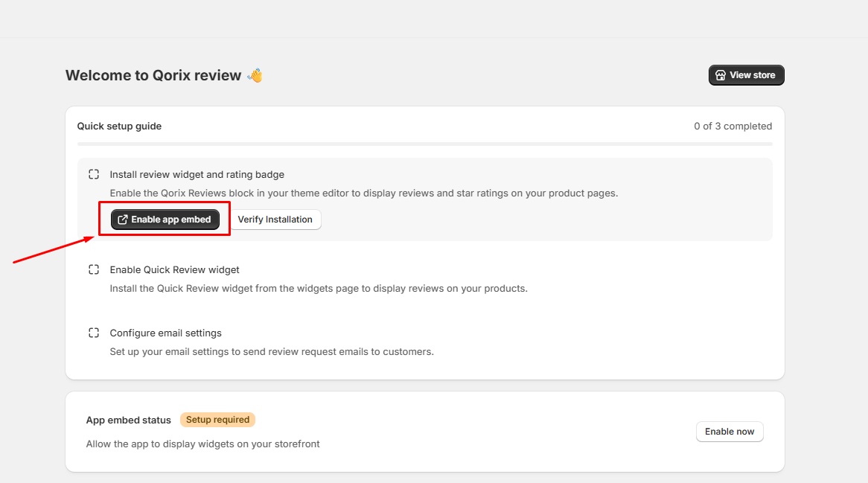
Task: Toggle the Enable Quick Review widget step icon
Action: [x=94, y=269]
